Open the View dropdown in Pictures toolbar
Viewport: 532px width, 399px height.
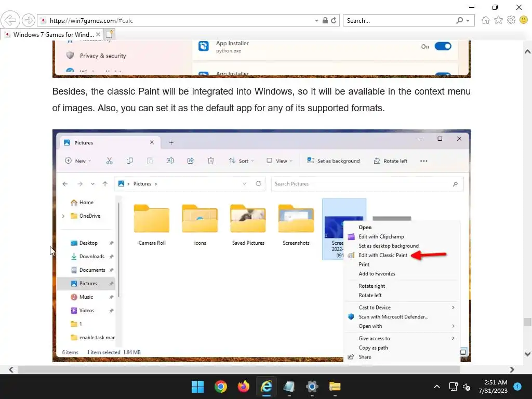tap(279, 161)
